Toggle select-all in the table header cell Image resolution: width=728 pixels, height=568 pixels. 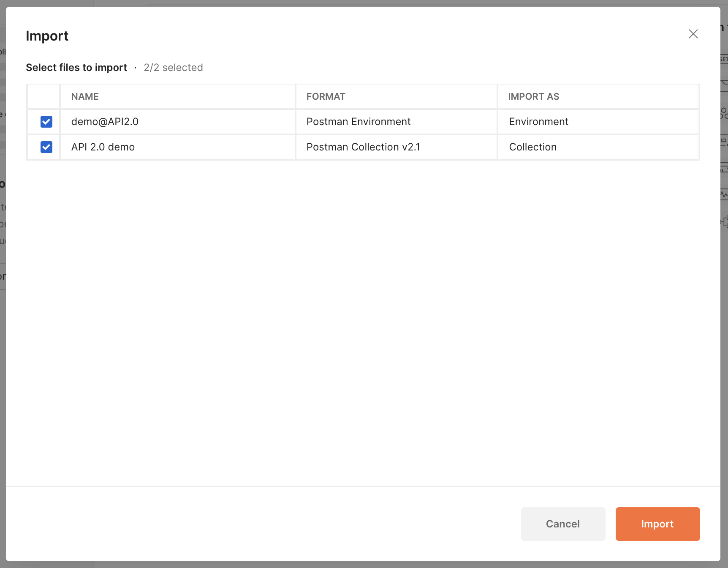(43, 96)
